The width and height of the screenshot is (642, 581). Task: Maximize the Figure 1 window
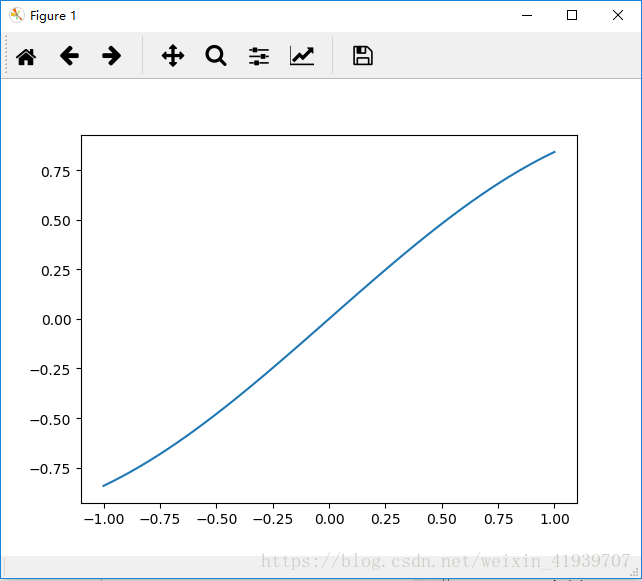coord(572,16)
